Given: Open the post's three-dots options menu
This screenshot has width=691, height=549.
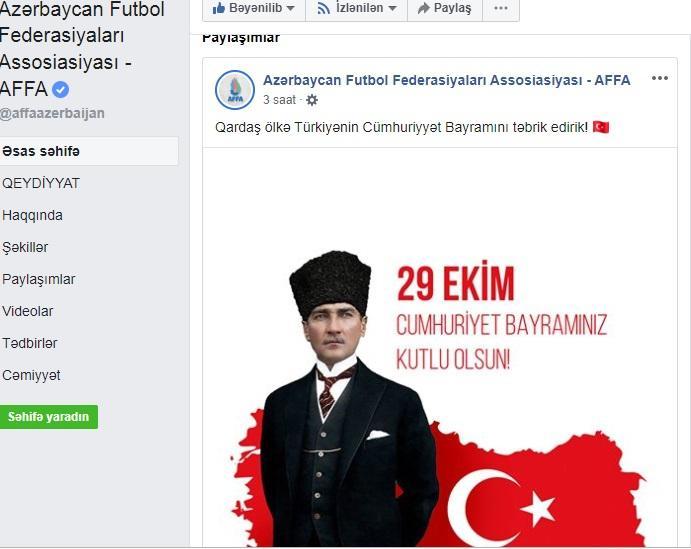Looking at the screenshot, I should tap(660, 78).
